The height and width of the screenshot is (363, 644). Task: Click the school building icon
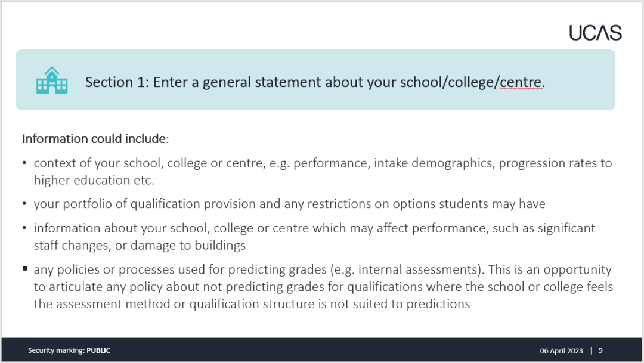(52, 80)
